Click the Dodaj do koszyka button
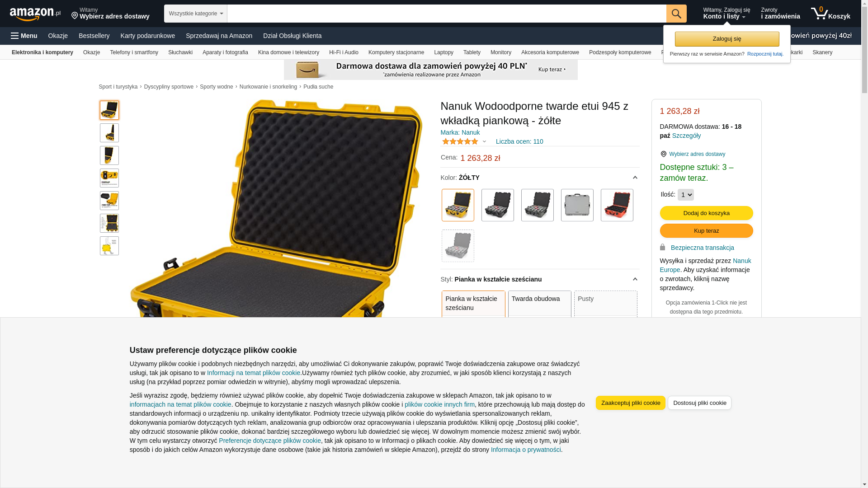868x488 pixels. 707,213
